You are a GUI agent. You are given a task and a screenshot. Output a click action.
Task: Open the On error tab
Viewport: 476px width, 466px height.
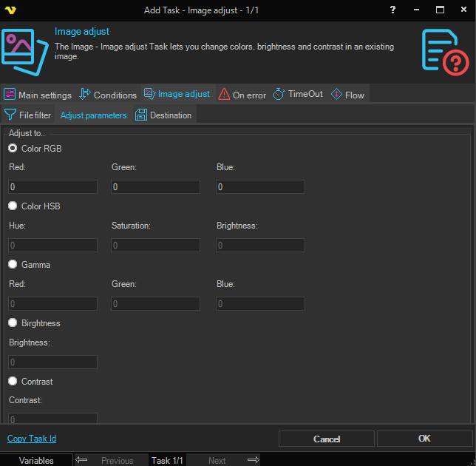242,95
